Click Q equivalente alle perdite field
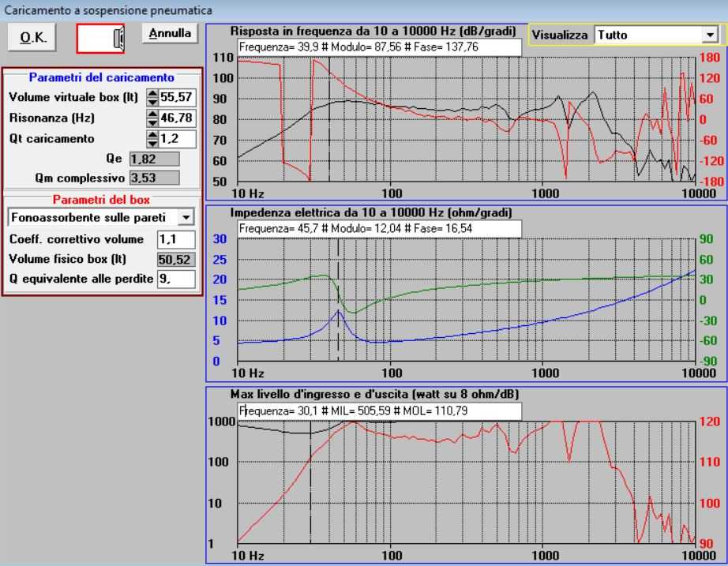 coord(176,279)
